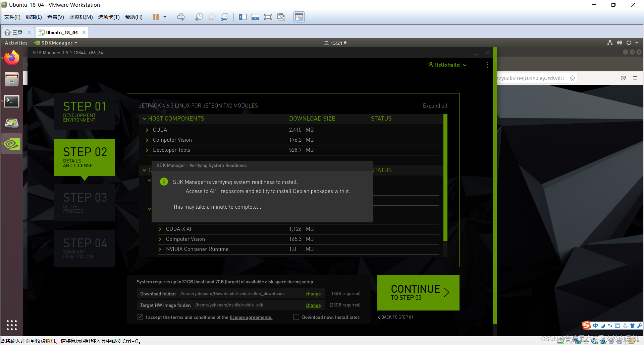Revert to snapshot toolbar icon

point(212,17)
